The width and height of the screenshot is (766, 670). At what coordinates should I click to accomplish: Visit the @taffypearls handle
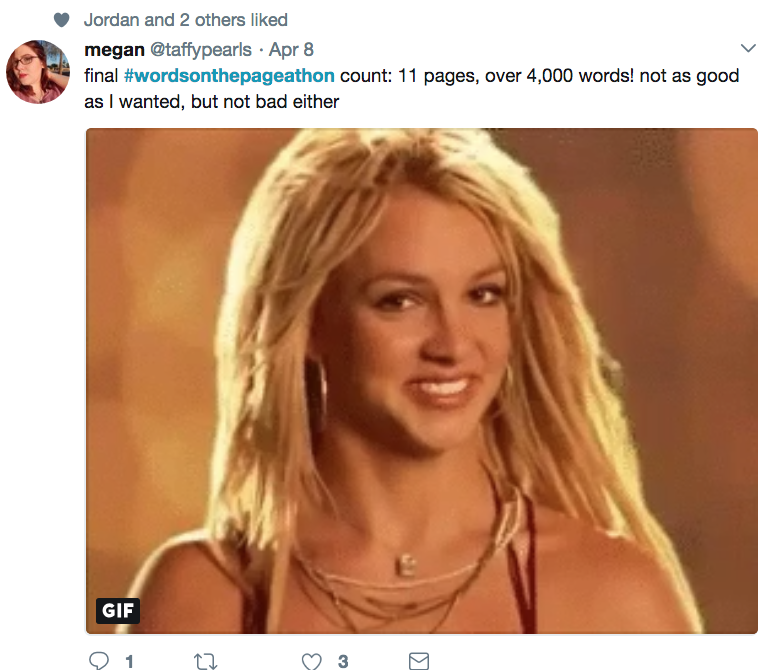coord(201,49)
